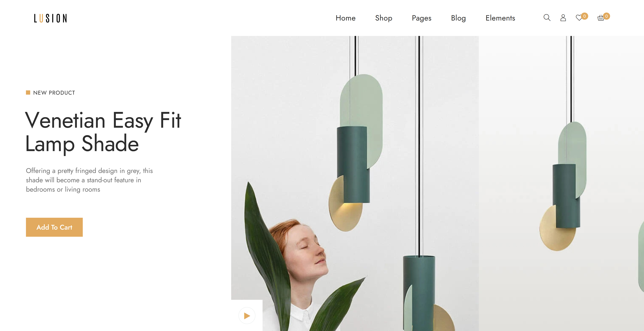Image resolution: width=644 pixels, height=331 pixels.
Task: Click the cart count badge
Action: point(607,16)
